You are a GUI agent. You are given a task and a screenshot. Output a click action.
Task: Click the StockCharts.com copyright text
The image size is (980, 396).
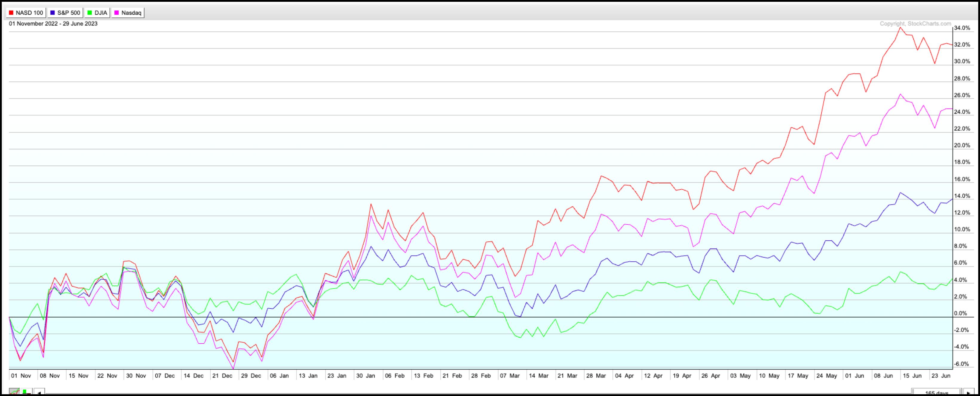click(x=915, y=24)
